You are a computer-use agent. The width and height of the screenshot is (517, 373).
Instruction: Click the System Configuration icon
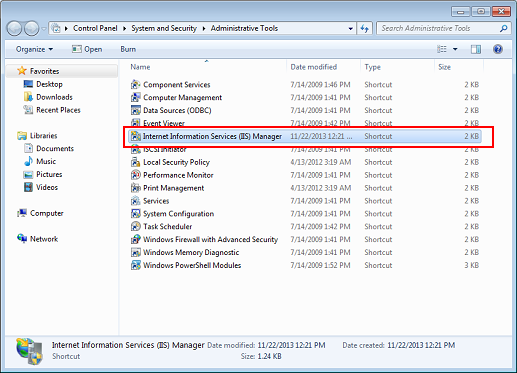pyautogui.click(x=135, y=214)
